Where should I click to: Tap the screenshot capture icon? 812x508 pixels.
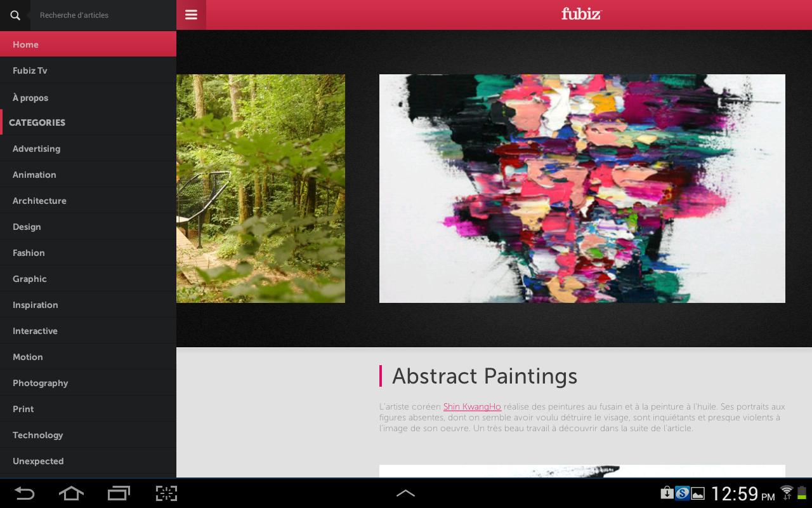tap(166, 493)
